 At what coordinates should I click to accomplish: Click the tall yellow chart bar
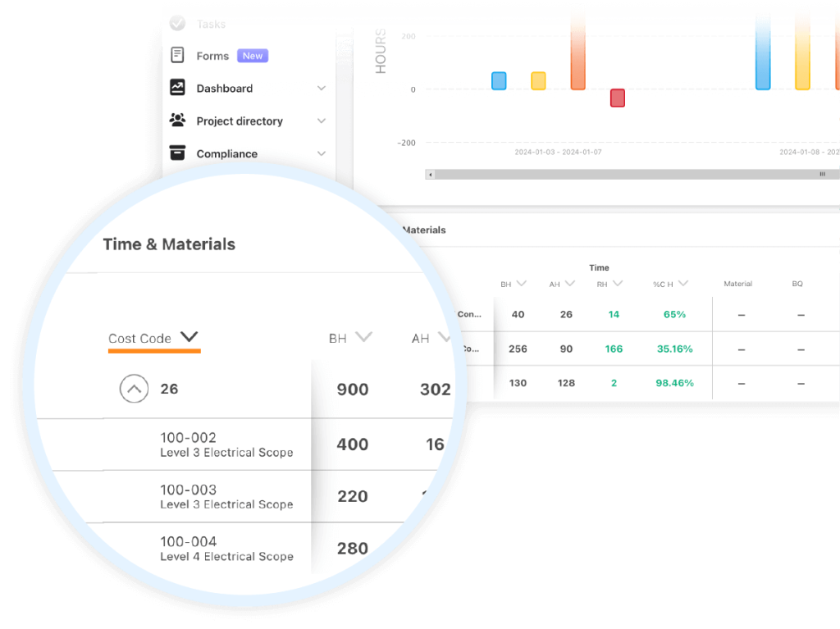(802, 51)
